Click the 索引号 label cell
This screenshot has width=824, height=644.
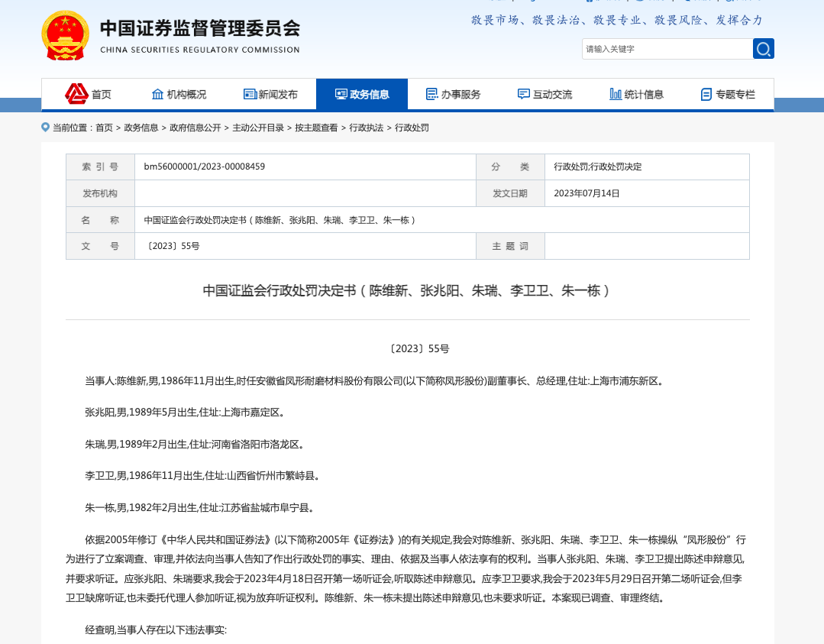[x=100, y=167]
